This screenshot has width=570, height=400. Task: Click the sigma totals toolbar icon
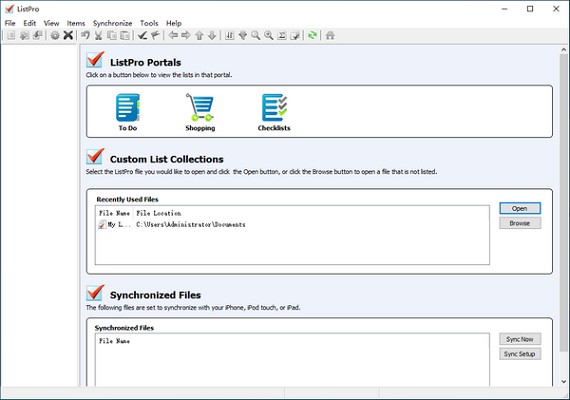pyautogui.click(x=282, y=35)
